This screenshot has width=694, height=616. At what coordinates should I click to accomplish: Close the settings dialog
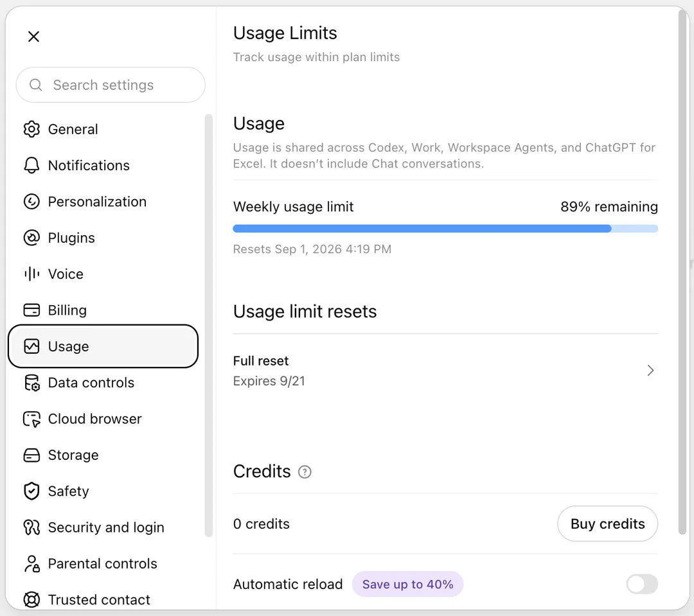click(33, 36)
